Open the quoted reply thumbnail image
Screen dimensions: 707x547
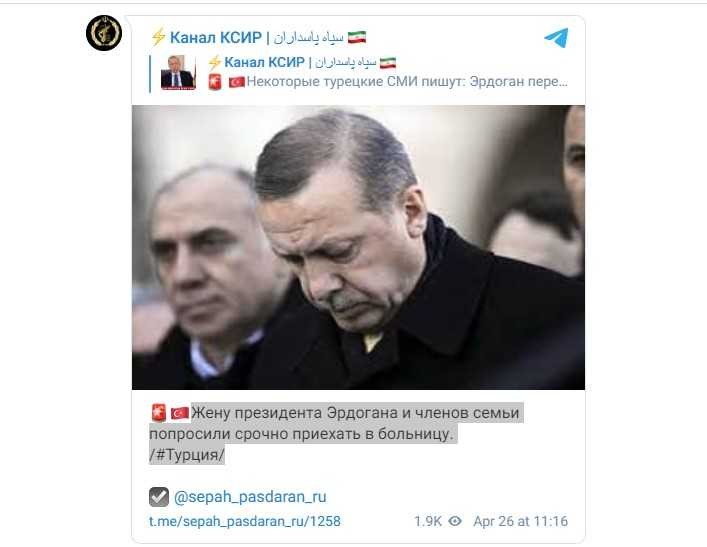pyautogui.click(x=179, y=73)
